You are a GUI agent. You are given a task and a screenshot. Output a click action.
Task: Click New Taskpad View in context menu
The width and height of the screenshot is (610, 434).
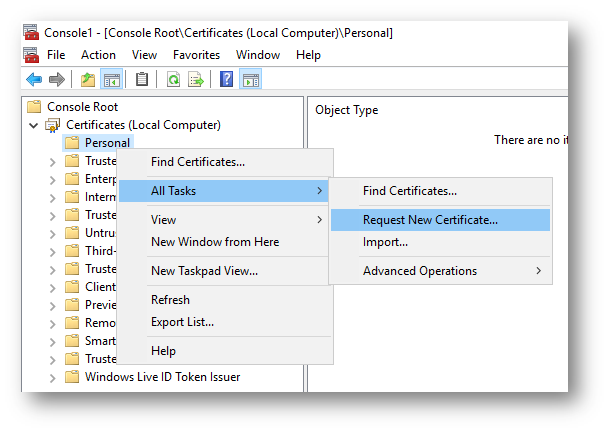pos(204,271)
